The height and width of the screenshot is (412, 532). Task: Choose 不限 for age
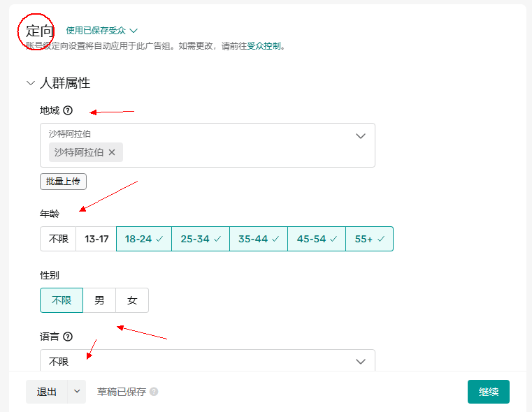[58, 239]
